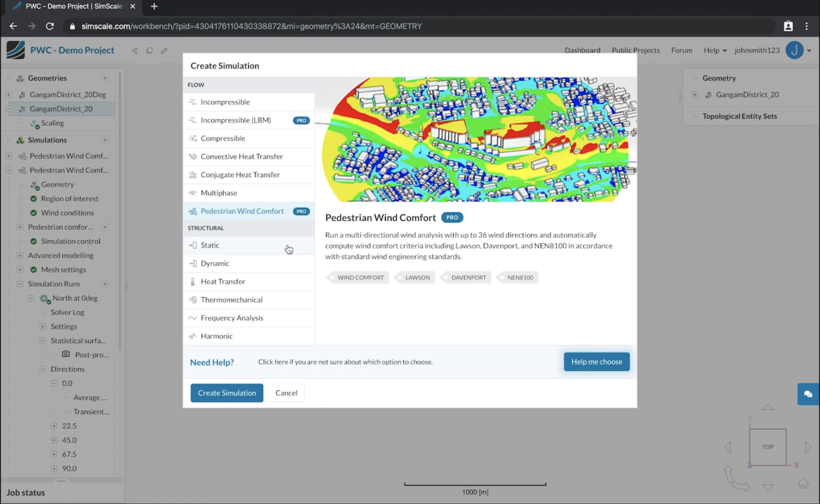Choose Pedestrian Wind Comfort option
This screenshot has width=820, height=504.
click(x=242, y=211)
